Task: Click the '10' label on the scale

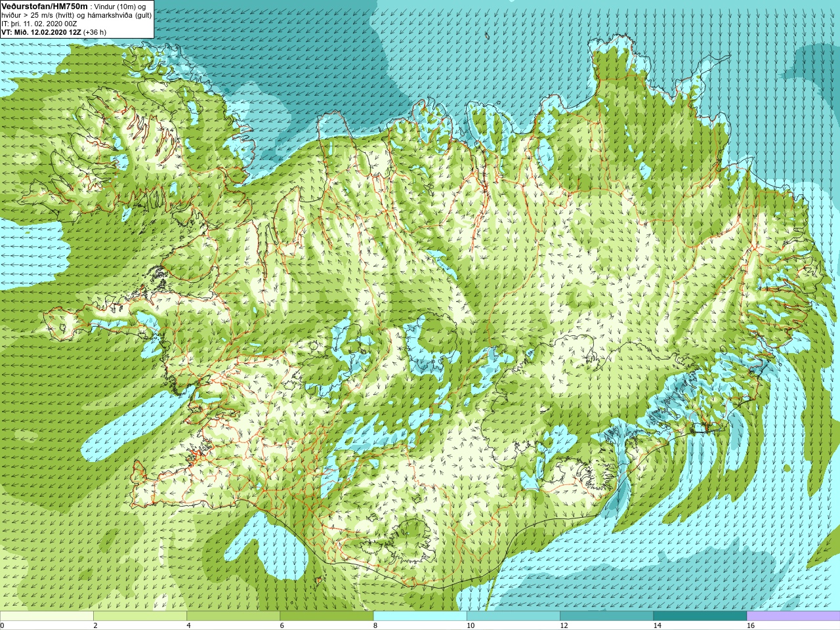Action: (x=471, y=625)
